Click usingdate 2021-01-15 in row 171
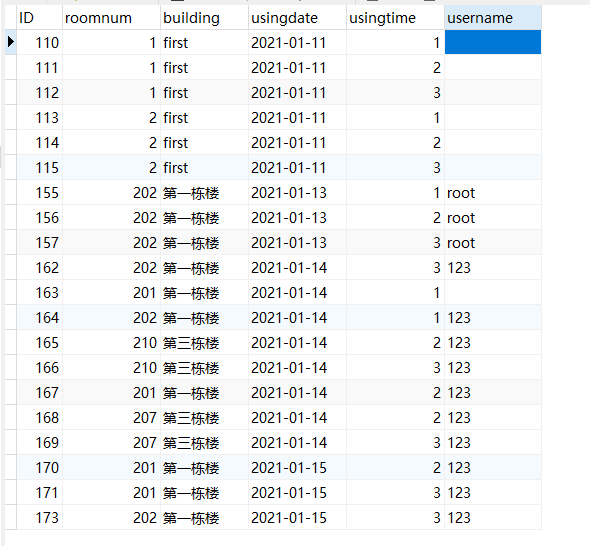The image size is (590, 546). point(297,493)
